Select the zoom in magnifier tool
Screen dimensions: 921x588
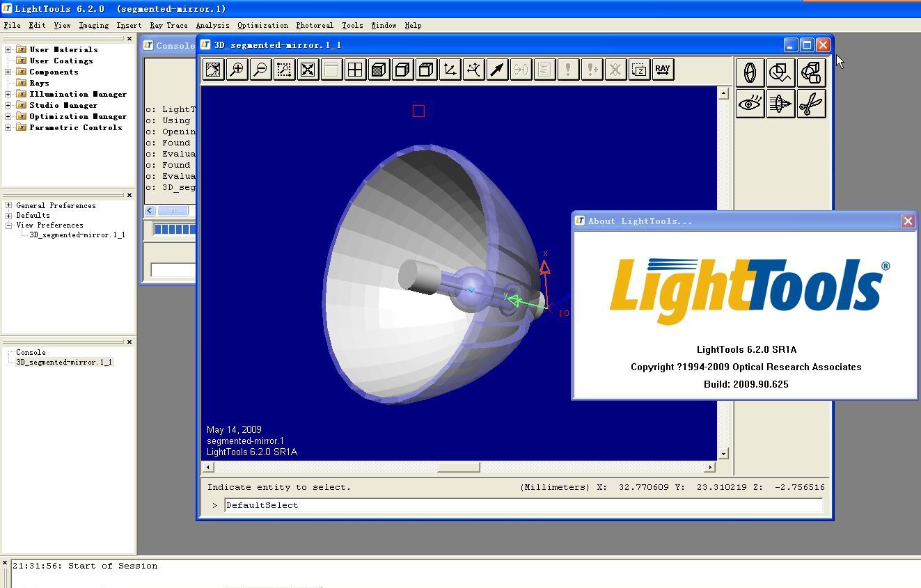point(237,70)
